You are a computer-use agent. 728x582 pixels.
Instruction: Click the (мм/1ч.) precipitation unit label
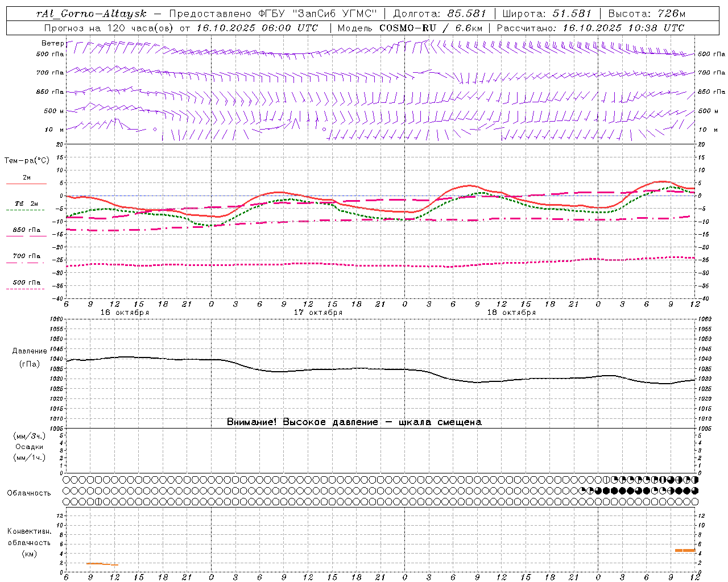click(x=30, y=458)
